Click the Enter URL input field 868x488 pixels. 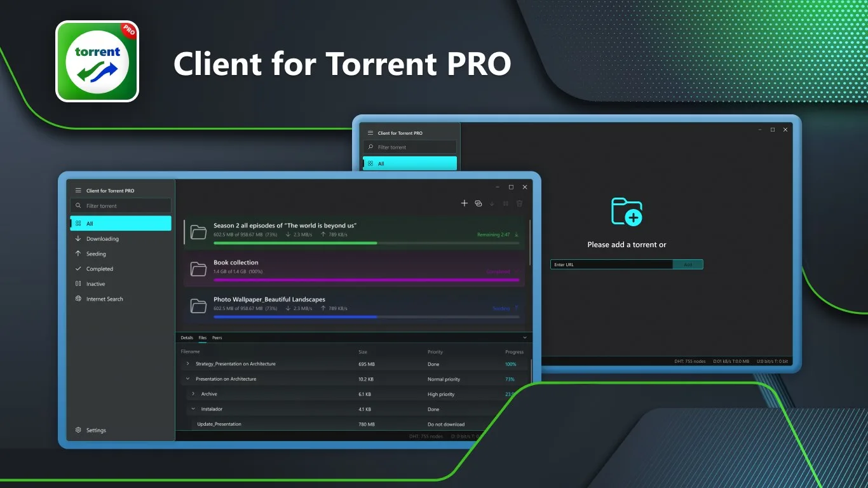point(611,264)
